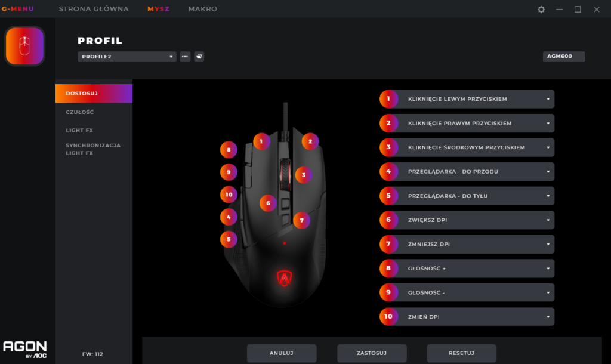
Task: Select button marker 2 on mouse image
Action: (310, 141)
